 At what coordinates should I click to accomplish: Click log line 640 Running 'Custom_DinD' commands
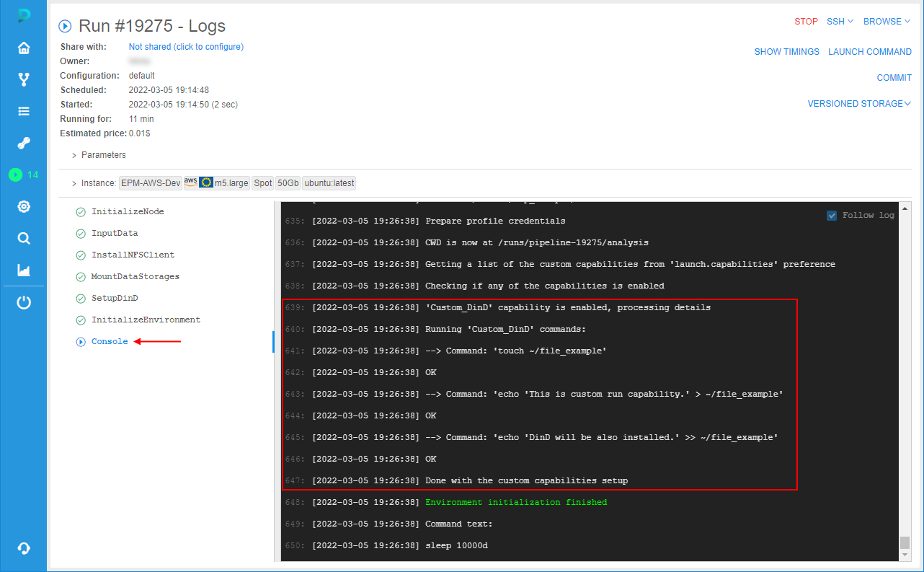pos(506,329)
